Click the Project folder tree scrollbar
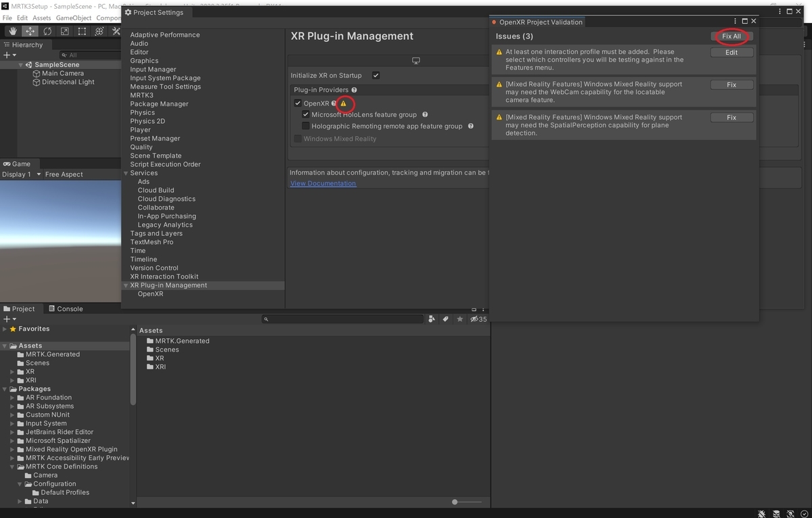 click(x=133, y=370)
